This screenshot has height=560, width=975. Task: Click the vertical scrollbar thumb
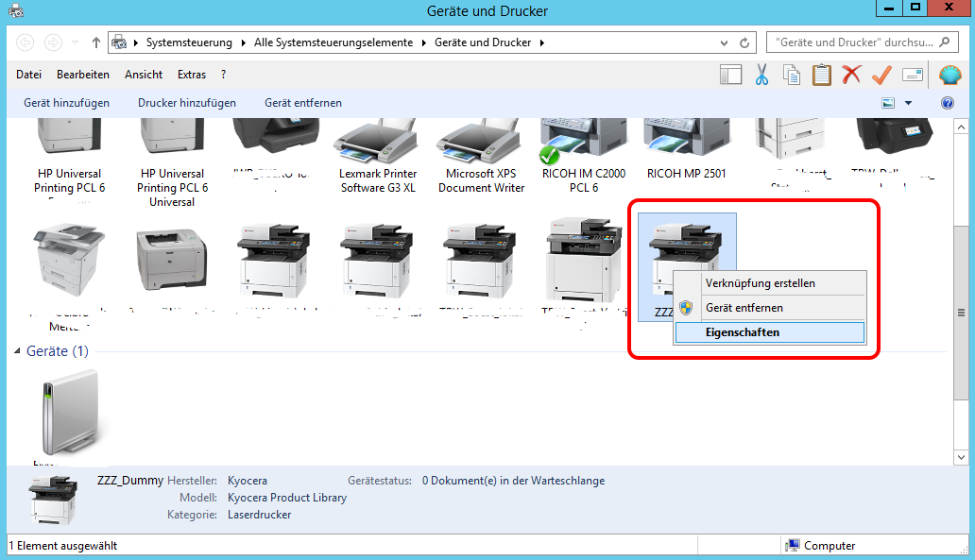[961, 313]
